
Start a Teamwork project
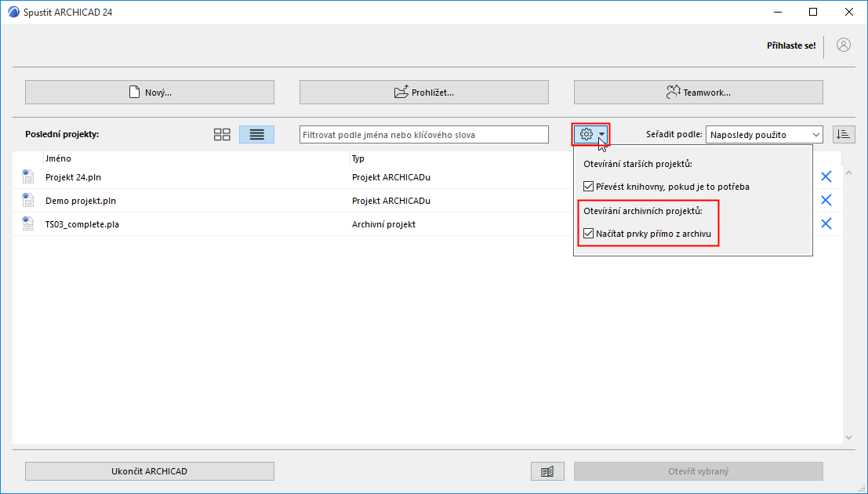pyautogui.click(x=698, y=92)
